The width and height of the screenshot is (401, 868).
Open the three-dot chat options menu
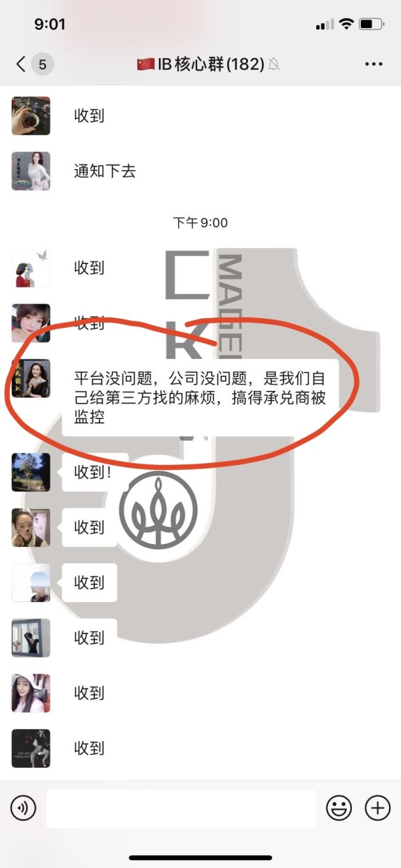tap(374, 64)
